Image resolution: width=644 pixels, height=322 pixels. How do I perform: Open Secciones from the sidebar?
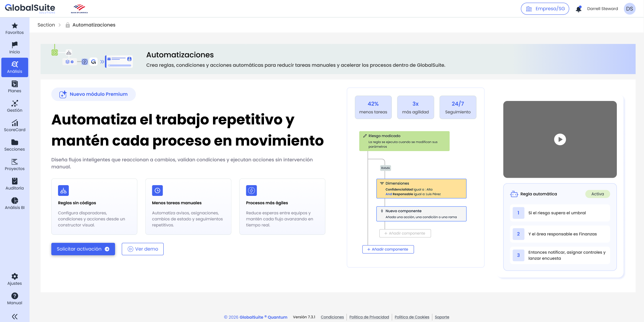(x=15, y=145)
